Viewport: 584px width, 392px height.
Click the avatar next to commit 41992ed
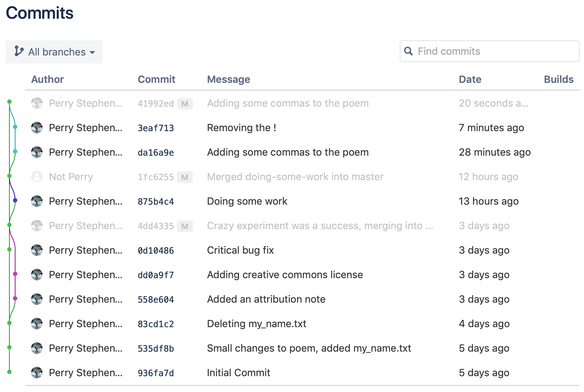click(37, 103)
